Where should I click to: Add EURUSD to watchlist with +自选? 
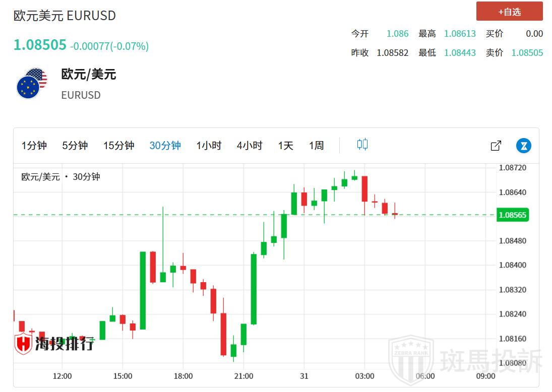pos(509,11)
